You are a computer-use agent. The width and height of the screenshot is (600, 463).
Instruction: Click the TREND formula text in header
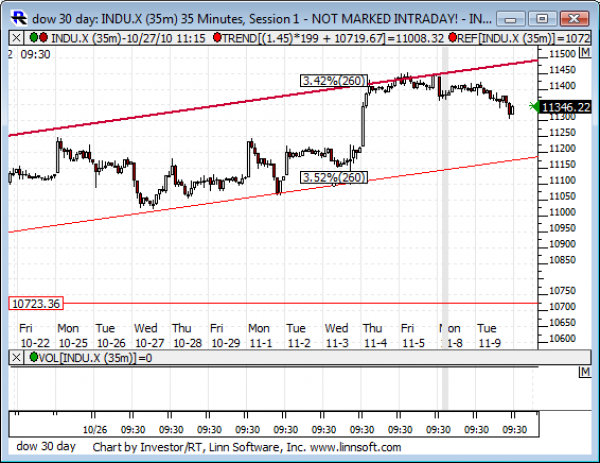pos(333,38)
